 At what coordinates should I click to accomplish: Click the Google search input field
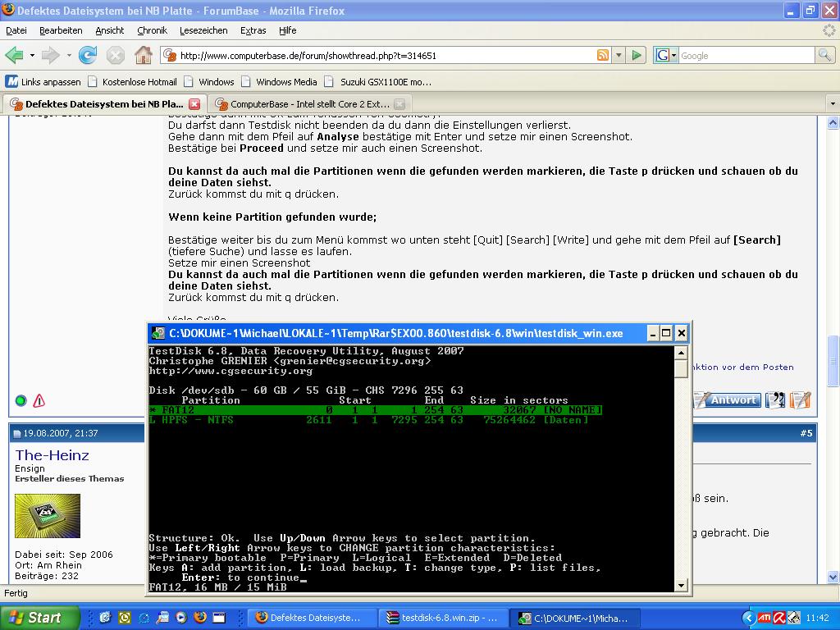746,56
